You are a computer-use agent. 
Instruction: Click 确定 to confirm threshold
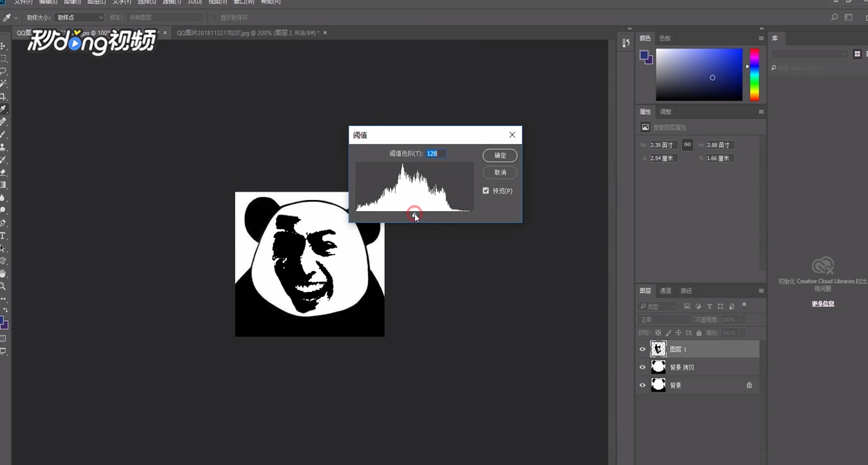(x=500, y=156)
